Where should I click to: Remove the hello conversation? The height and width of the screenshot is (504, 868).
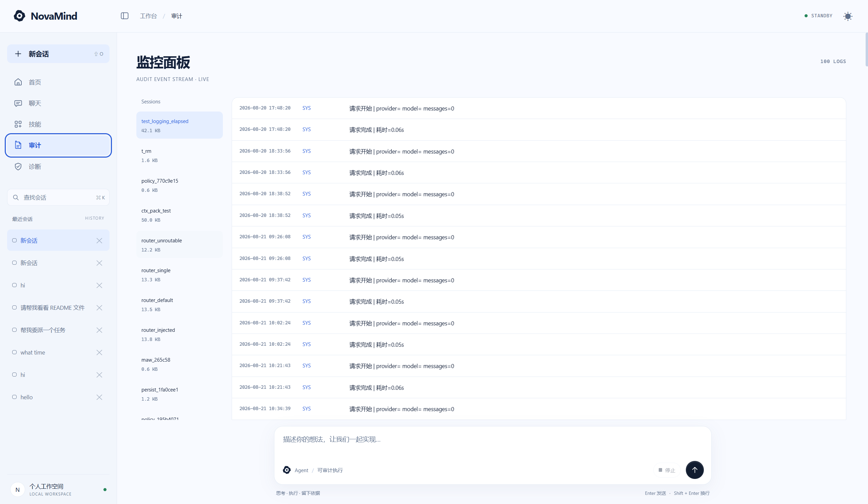(99, 397)
